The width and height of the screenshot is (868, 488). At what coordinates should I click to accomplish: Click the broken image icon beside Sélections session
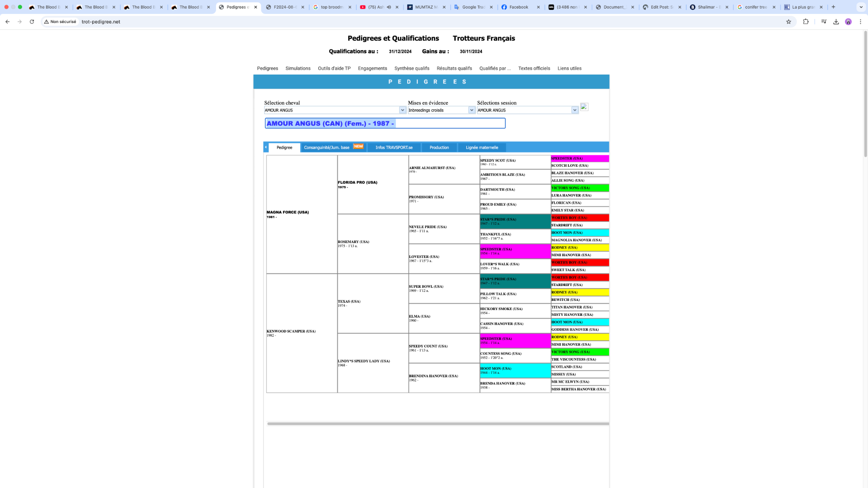[584, 107]
